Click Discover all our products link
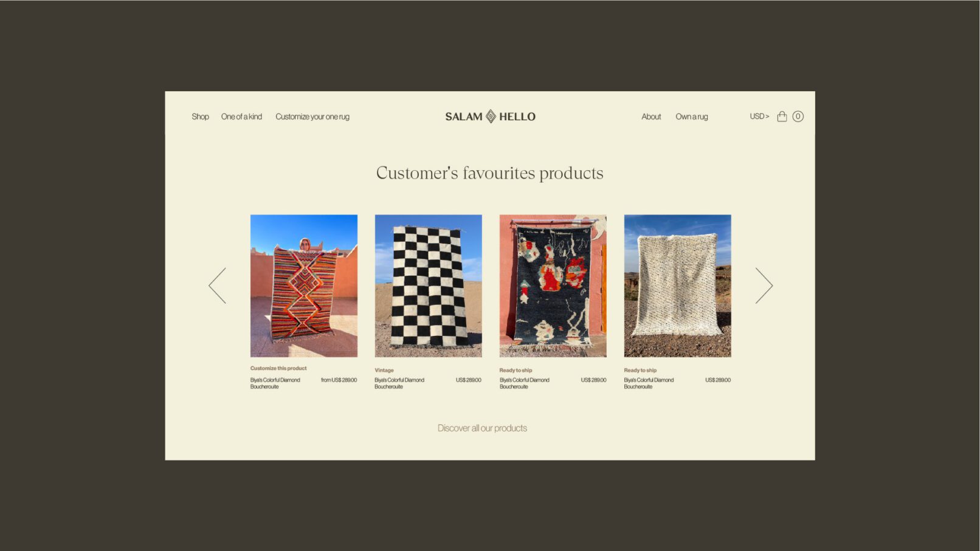The image size is (980, 551). tap(482, 428)
